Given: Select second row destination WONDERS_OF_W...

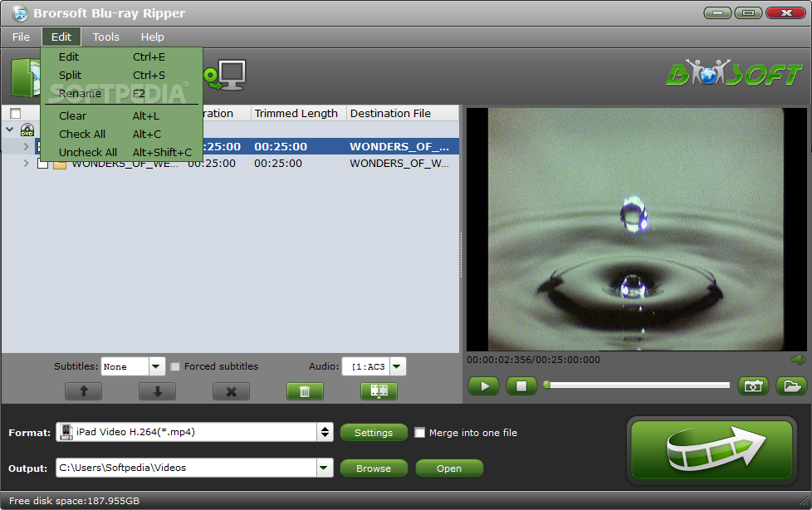Looking at the screenshot, I should coord(399,164).
